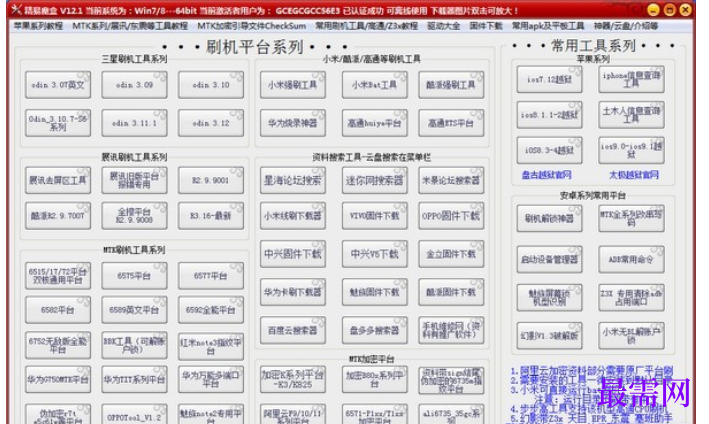Follow the 盘古越狱官网 link

(547, 174)
